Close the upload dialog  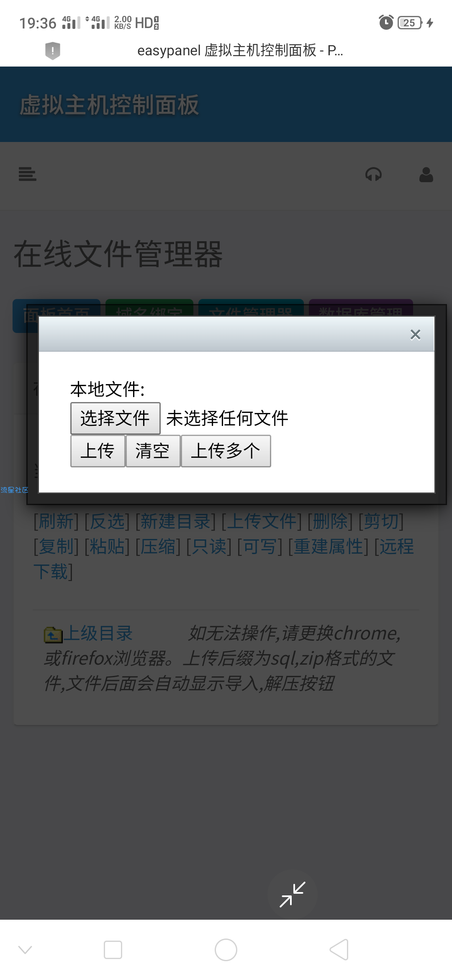(415, 335)
